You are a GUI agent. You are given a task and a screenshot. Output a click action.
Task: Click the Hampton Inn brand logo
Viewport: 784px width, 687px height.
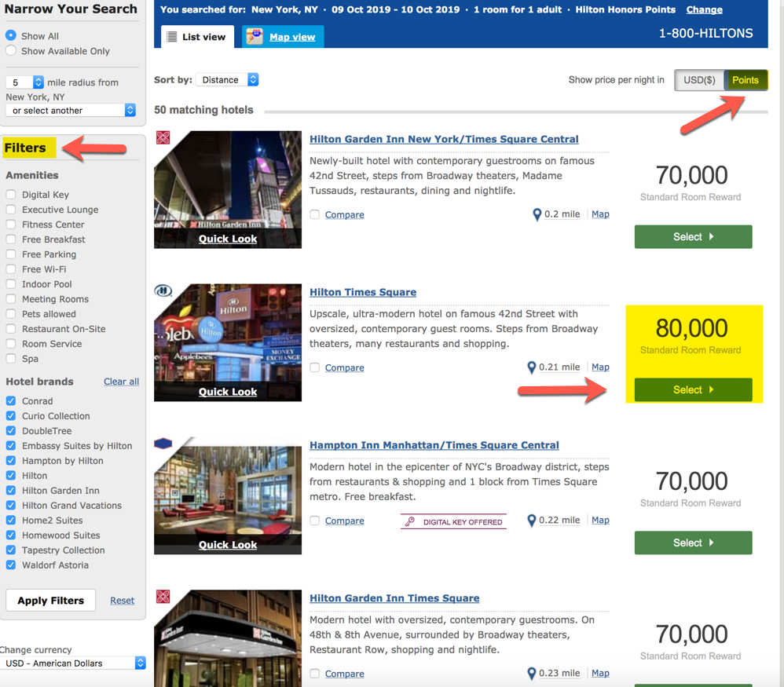pyautogui.click(x=163, y=443)
